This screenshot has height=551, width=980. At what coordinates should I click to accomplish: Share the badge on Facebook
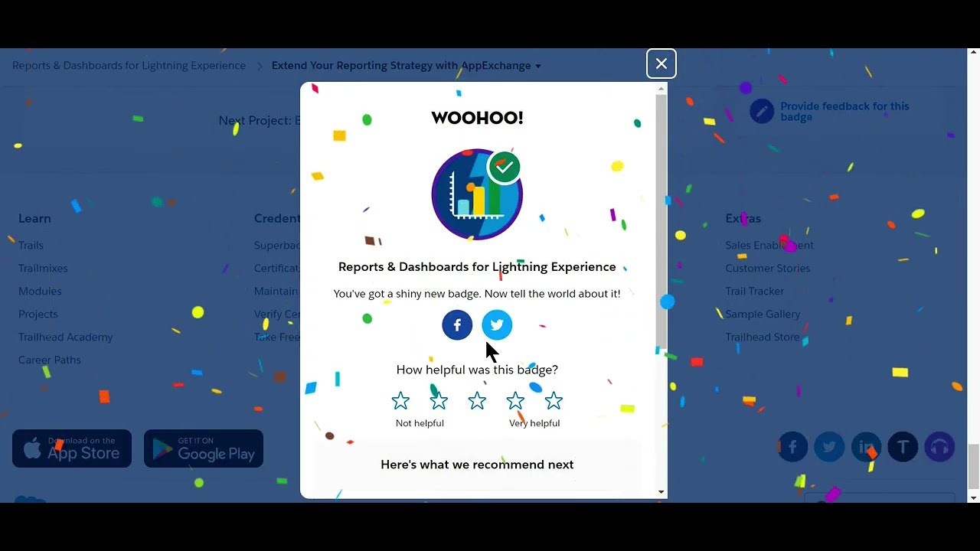click(457, 324)
